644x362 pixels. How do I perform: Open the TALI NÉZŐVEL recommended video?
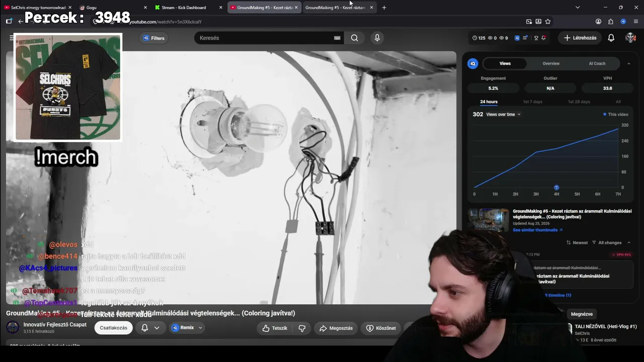click(x=606, y=327)
